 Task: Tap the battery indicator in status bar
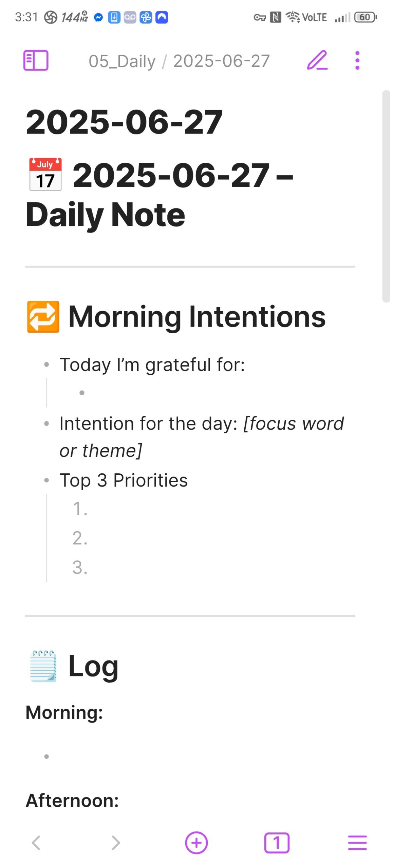pos(365,17)
